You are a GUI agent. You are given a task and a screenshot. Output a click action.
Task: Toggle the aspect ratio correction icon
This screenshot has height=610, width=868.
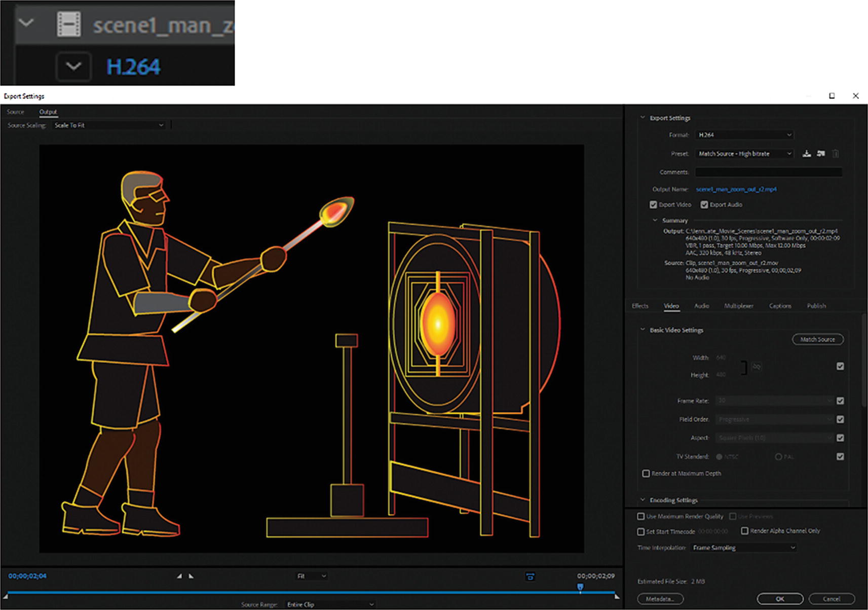point(530,577)
